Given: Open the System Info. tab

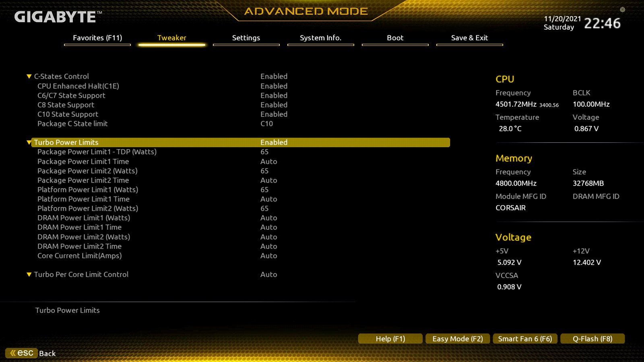Looking at the screenshot, I should coord(320,38).
